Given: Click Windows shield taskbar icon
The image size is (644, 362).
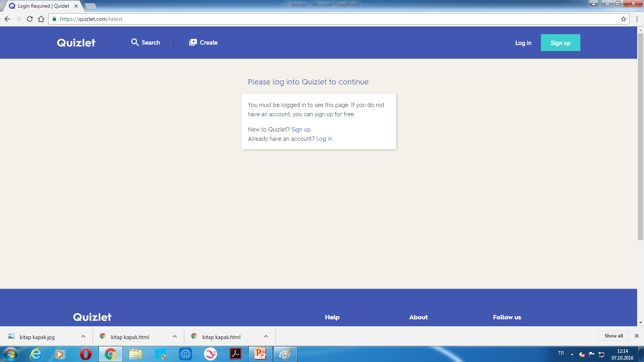Looking at the screenshot, I should click(x=161, y=354).
